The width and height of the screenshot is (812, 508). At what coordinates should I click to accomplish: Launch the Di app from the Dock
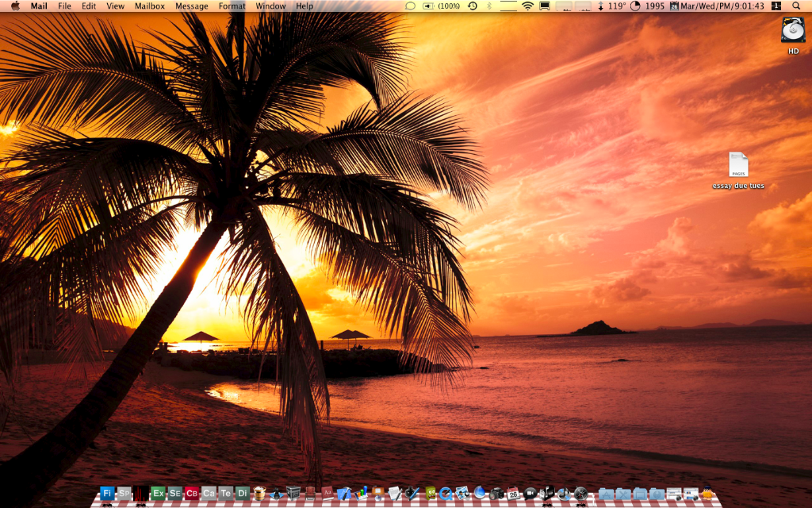[x=243, y=493]
